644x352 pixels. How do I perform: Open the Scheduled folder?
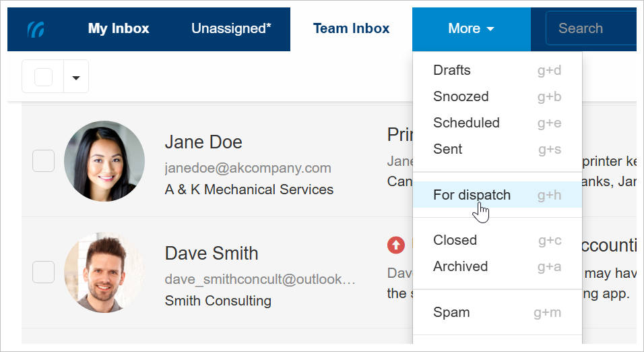coord(466,123)
